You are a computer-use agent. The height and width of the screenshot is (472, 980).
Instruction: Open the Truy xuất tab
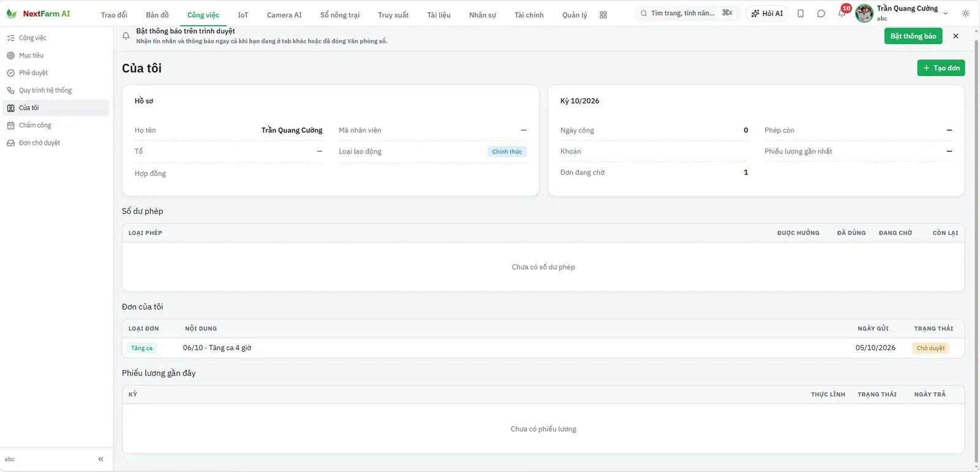coord(393,15)
